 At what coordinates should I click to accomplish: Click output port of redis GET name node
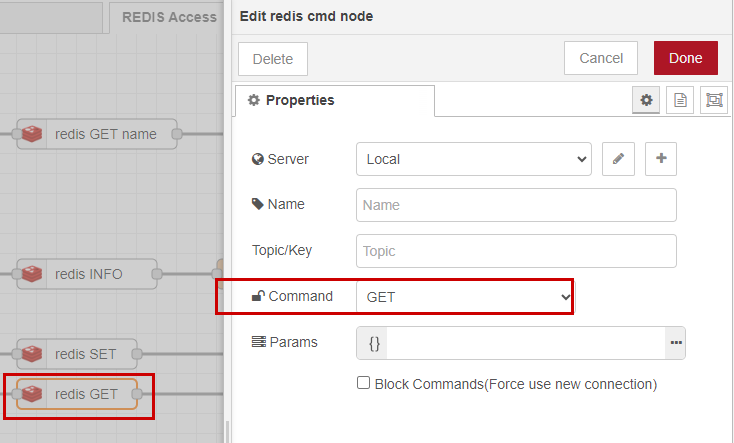point(177,134)
